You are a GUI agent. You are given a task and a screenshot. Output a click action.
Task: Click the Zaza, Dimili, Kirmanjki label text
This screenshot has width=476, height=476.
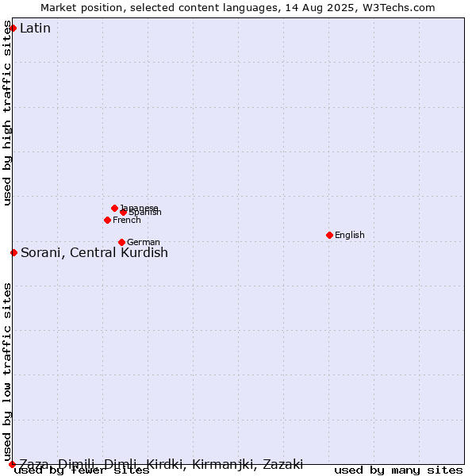(161, 464)
